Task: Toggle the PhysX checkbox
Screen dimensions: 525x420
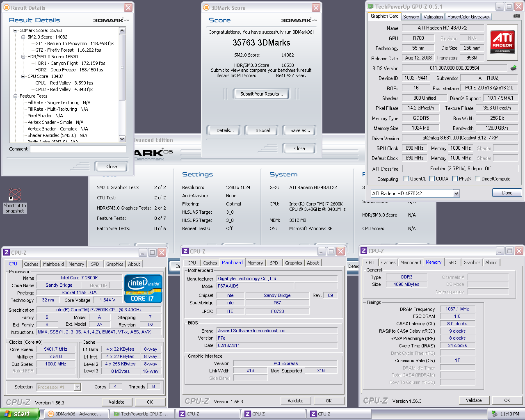Action: click(455, 179)
